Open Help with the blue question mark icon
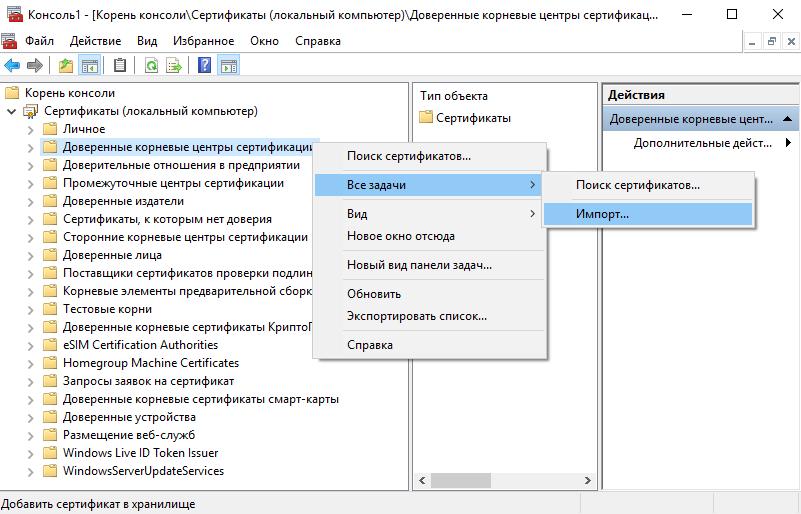 (204, 65)
